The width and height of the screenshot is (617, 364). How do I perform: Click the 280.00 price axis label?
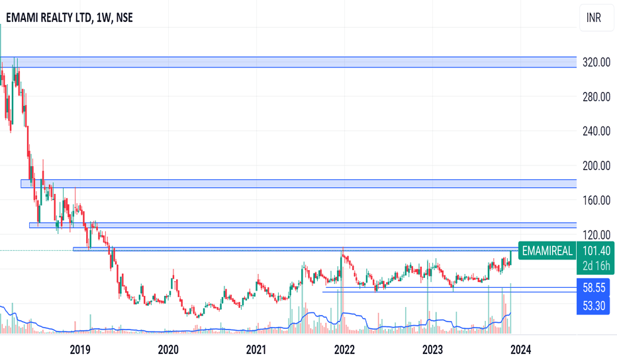click(596, 97)
